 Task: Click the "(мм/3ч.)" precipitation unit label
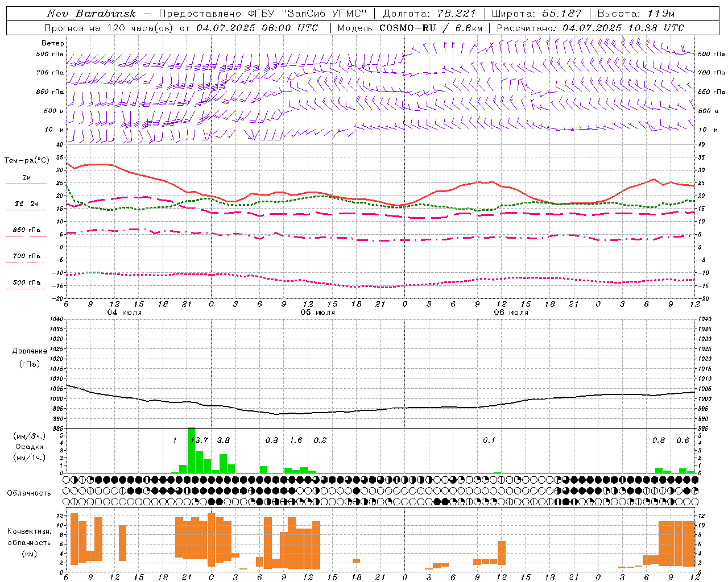pyautogui.click(x=29, y=436)
